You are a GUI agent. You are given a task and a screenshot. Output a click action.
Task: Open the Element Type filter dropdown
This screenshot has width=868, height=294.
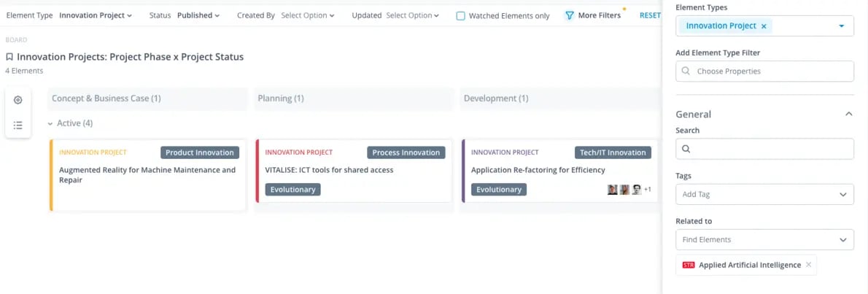(x=96, y=15)
